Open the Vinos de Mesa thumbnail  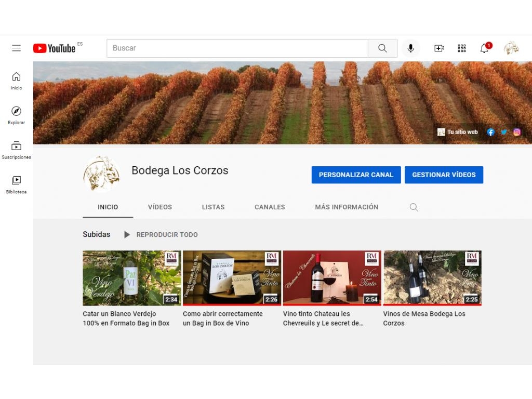coord(432,278)
